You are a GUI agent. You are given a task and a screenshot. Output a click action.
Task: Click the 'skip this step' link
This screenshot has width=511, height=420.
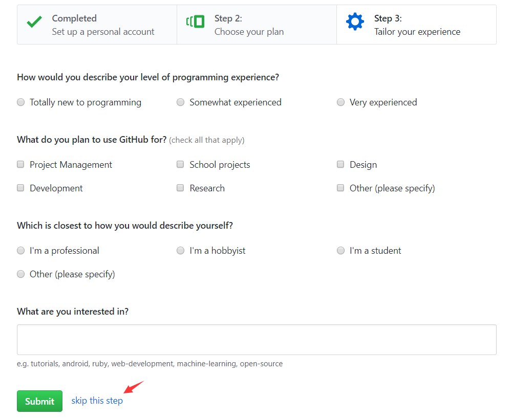point(97,401)
